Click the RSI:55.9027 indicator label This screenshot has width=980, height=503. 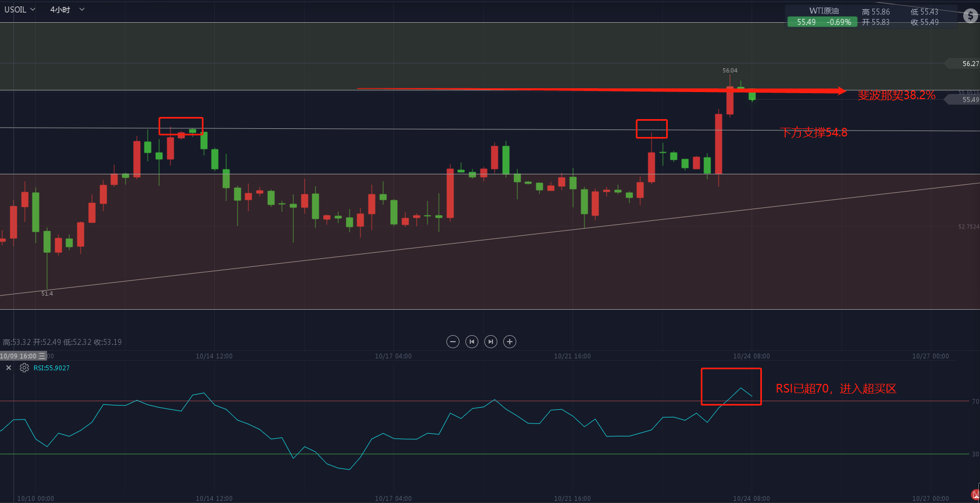pyautogui.click(x=51, y=368)
